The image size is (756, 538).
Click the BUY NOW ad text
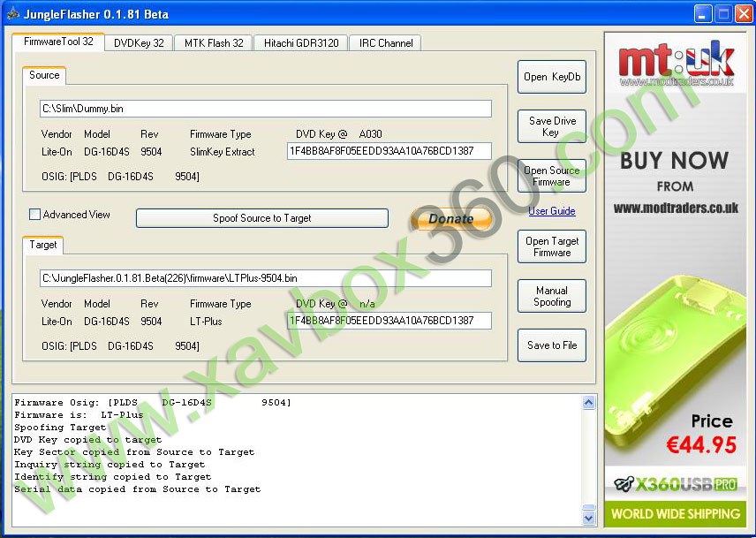[x=675, y=161]
